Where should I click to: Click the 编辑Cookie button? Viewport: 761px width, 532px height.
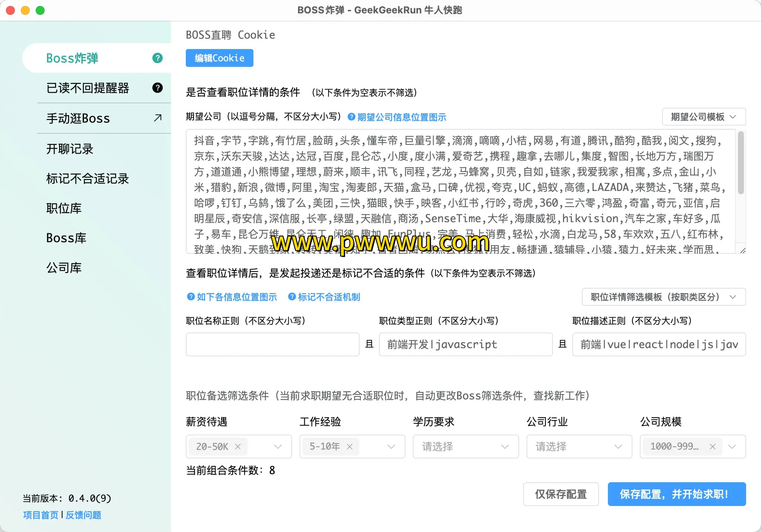(x=219, y=58)
